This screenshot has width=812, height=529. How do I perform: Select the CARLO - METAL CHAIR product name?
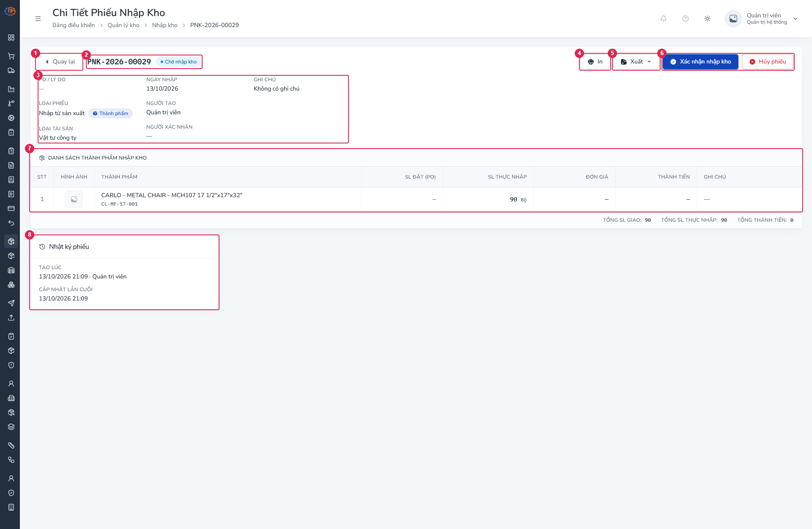coord(172,195)
